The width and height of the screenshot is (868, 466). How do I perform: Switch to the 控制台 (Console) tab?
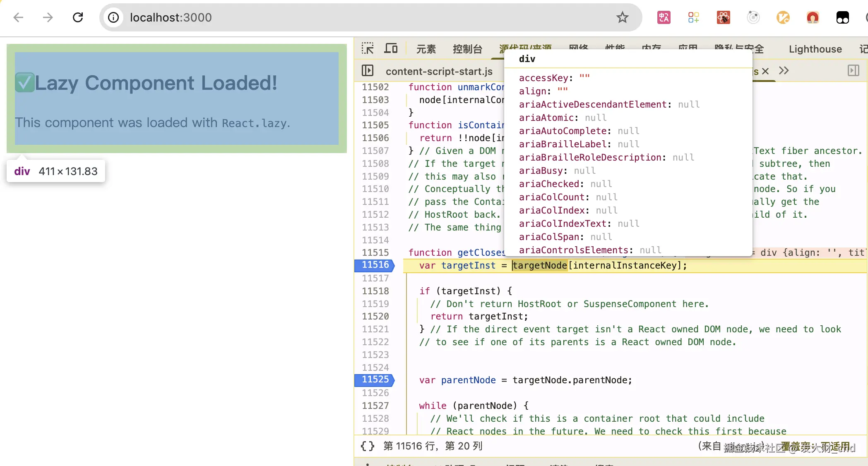[x=467, y=49]
